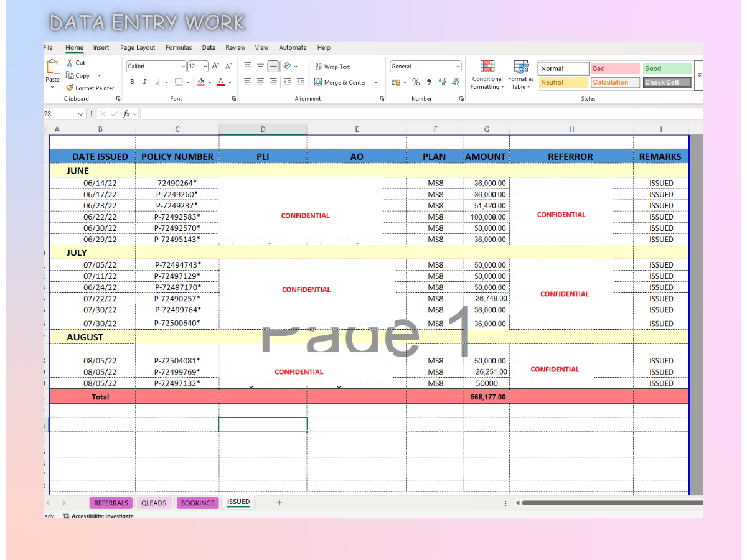The image size is (747, 560).
Task: Select column D header
Action: [263, 129]
